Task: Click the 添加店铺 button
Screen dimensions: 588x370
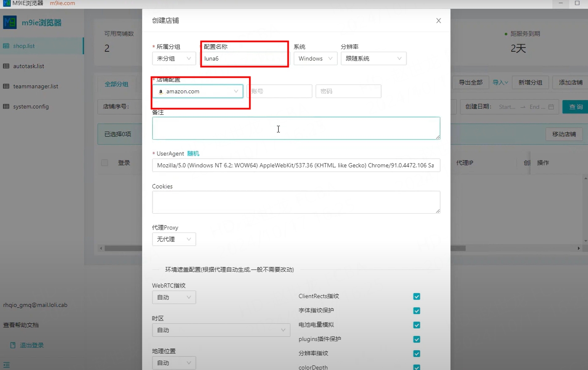Action: (x=570, y=82)
